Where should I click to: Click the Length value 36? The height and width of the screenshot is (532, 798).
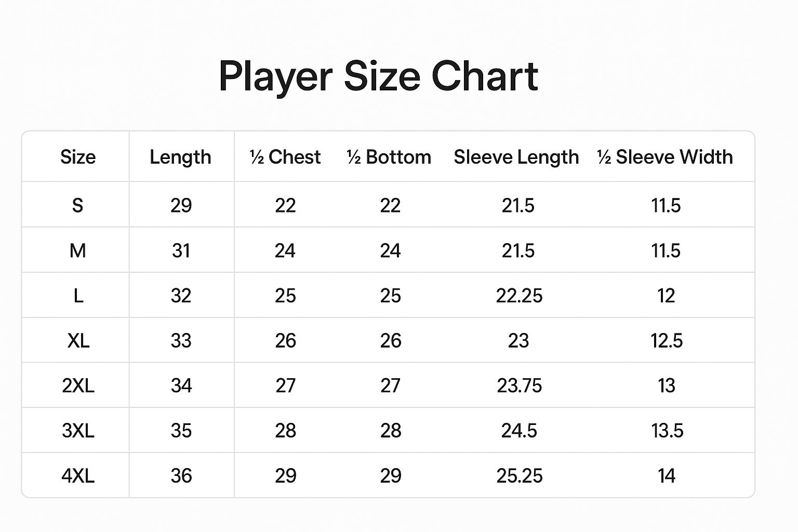point(181,476)
